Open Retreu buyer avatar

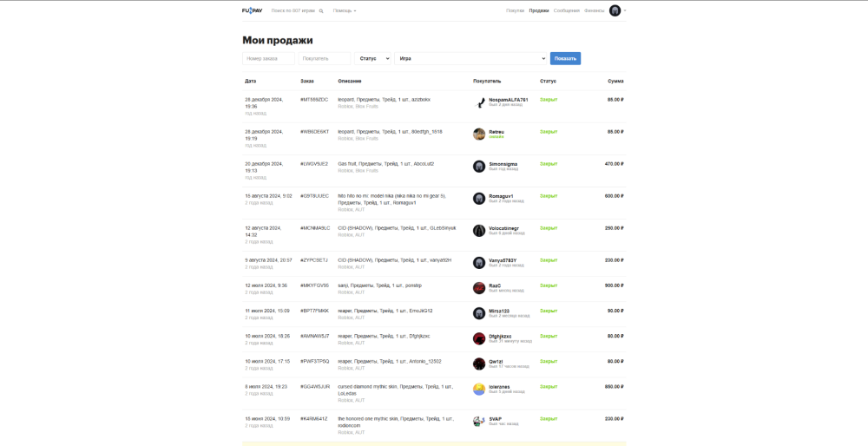pos(479,134)
